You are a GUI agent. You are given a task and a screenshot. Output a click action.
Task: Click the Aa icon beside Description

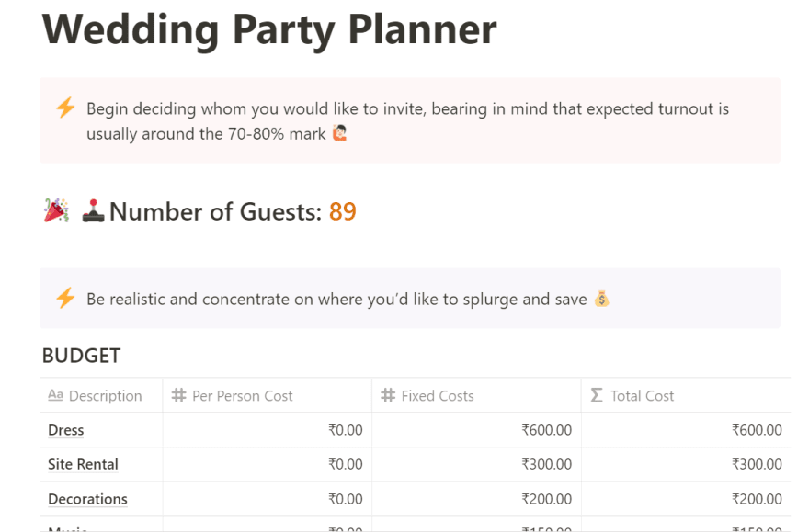55,395
